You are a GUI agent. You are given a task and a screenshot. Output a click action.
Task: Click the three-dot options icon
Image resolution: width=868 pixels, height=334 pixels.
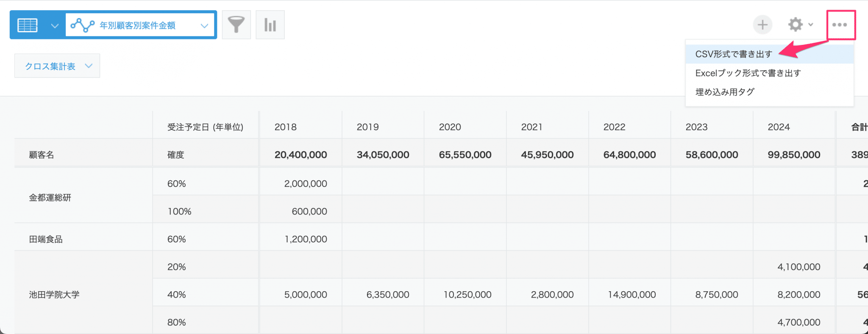[x=840, y=25]
